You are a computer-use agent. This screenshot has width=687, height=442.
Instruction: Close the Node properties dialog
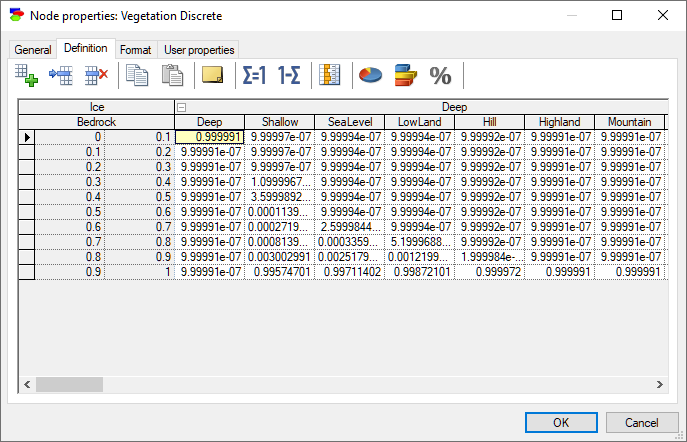pyautogui.click(x=663, y=15)
